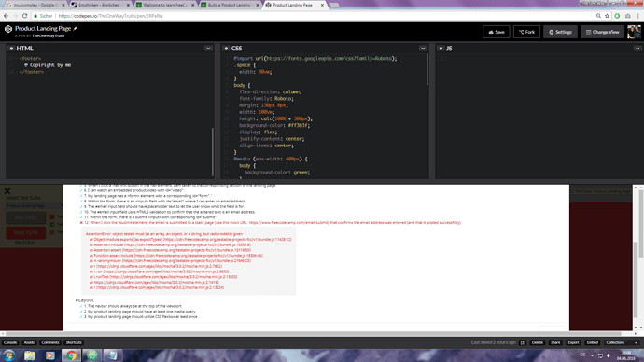Open the Console panel
Screen dimensions: 644x362
(10, 342)
